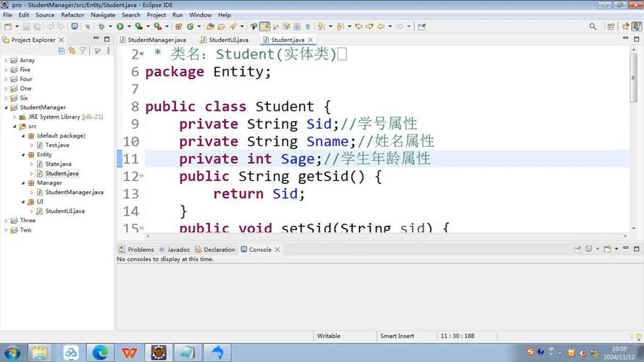Open the Run button dropdown arrow
The image size is (644, 362).
[x=129, y=27]
